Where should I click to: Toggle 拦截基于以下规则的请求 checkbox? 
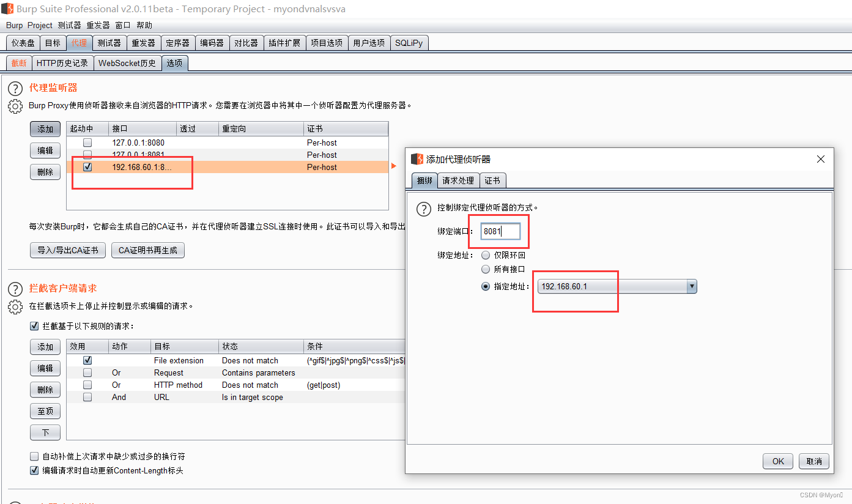[34, 327]
